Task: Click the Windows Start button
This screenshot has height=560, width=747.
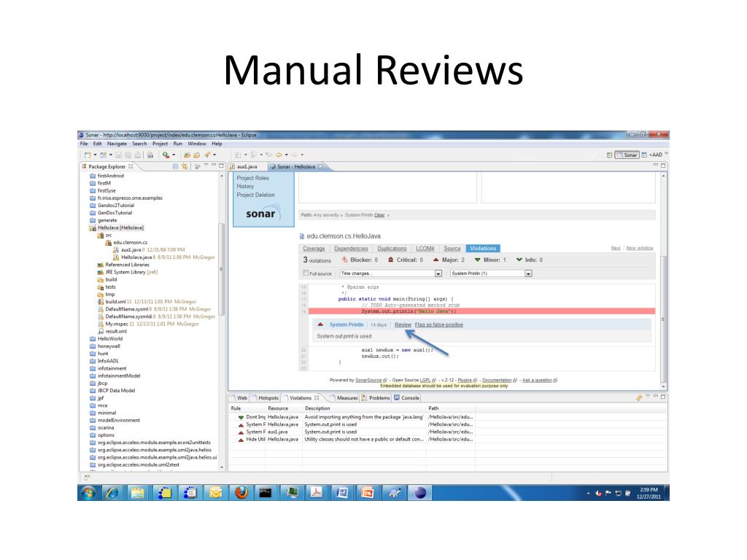Action: coord(88,493)
